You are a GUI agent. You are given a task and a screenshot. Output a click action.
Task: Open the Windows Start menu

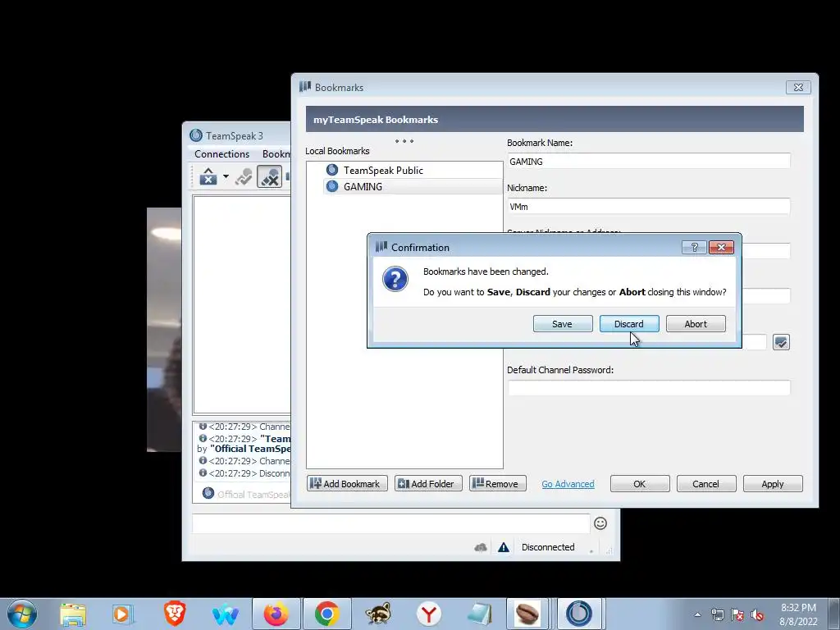click(22, 614)
